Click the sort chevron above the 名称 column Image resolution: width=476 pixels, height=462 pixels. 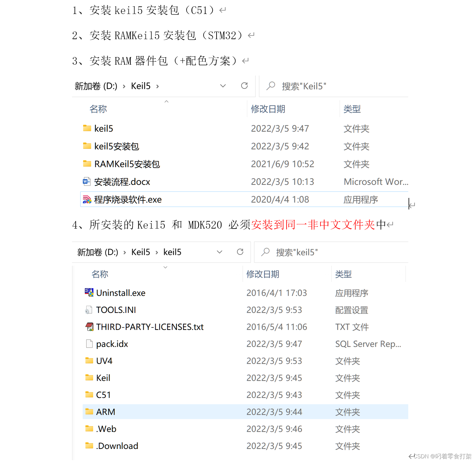[x=166, y=102]
